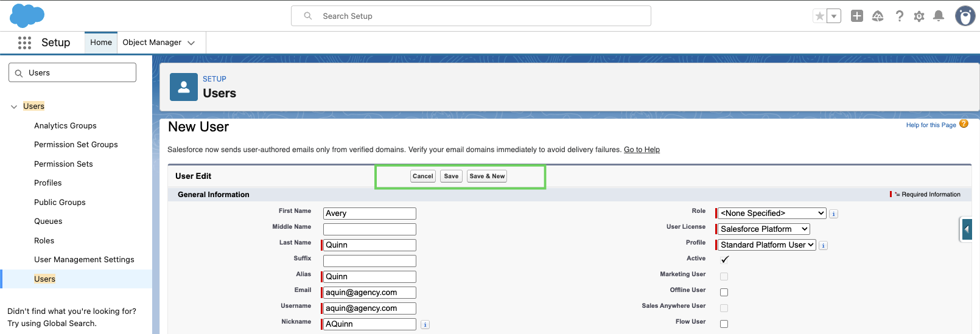Image resolution: width=980 pixels, height=334 pixels.
Task: Click the info icon beside Role
Action: coord(834,214)
